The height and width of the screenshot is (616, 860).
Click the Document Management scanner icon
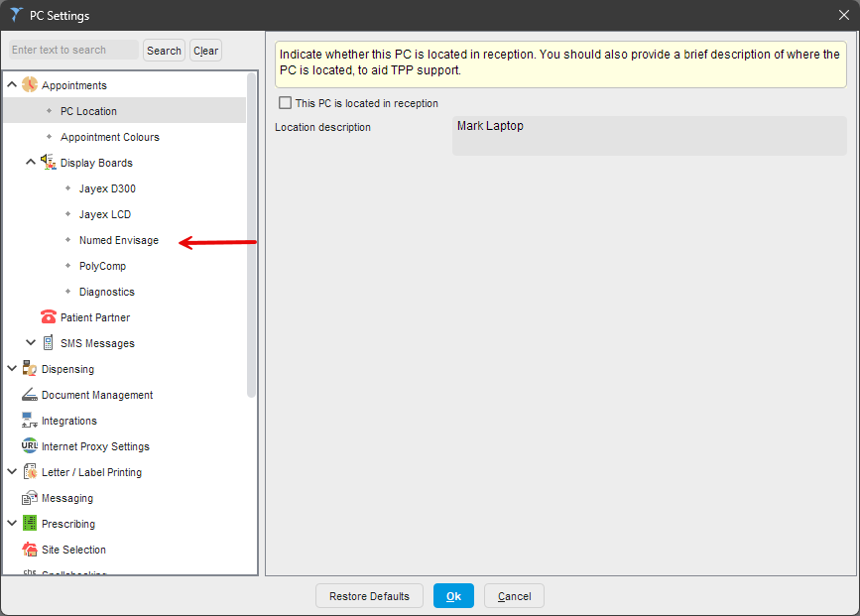[29, 395]
